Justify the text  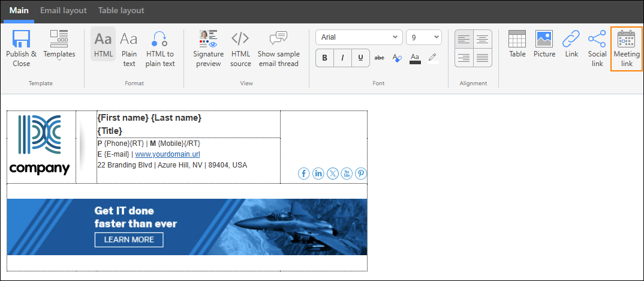[x=483, y=58]
